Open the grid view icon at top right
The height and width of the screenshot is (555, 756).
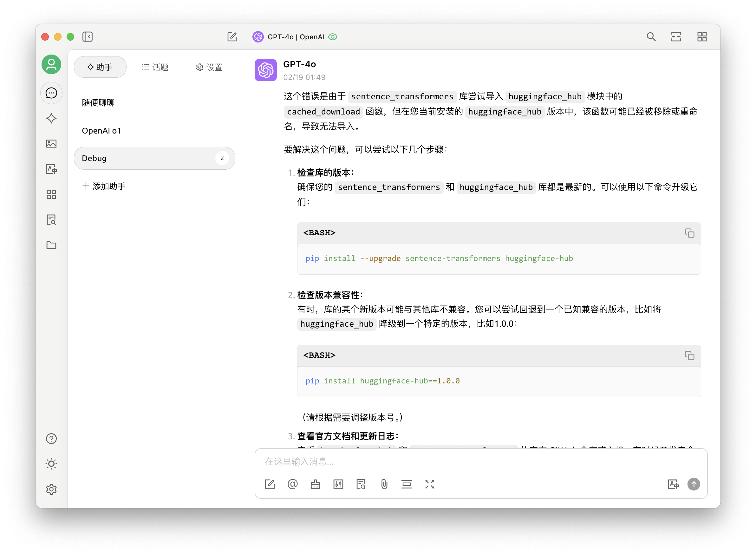[701, 36]
